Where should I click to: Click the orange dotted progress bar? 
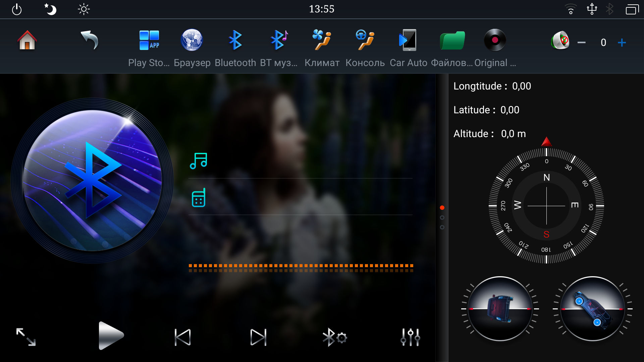301,268
